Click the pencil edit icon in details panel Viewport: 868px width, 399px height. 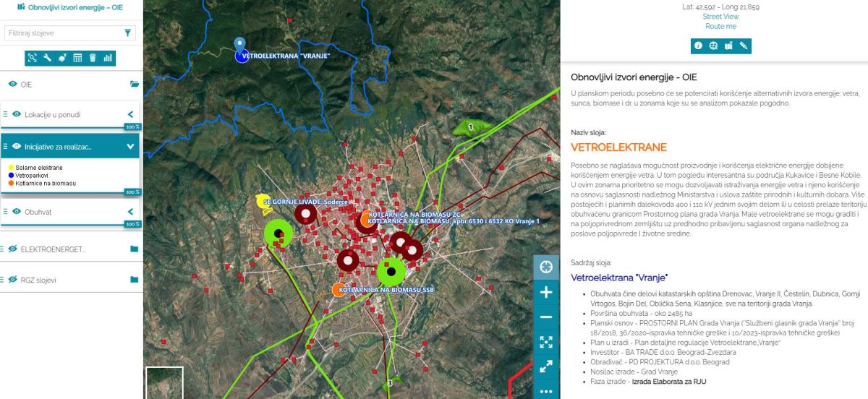744,46
